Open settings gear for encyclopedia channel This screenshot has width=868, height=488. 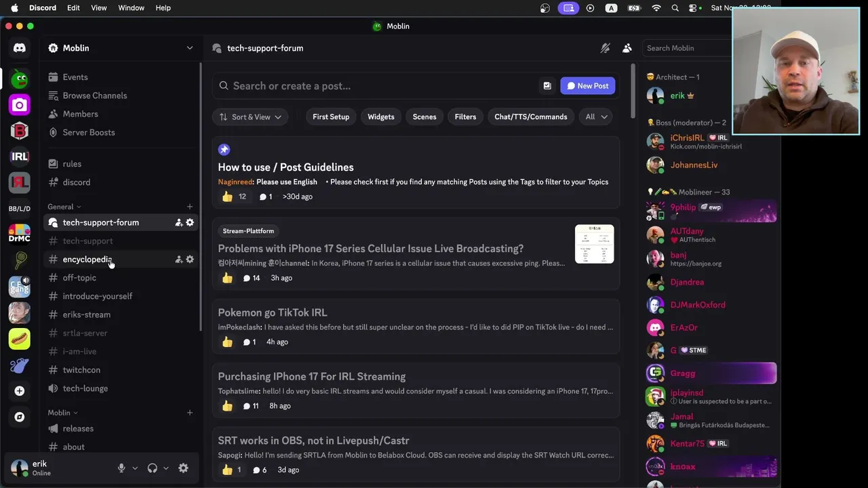coord(190,259)
